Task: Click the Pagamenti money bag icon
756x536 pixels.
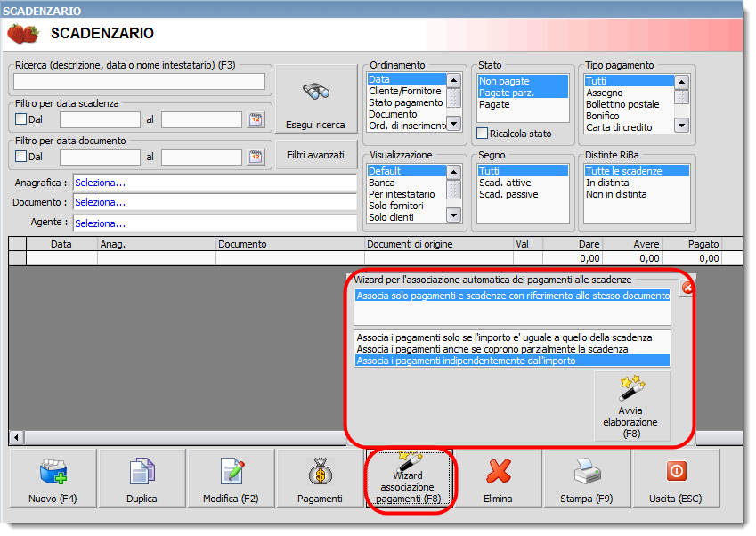Action: click(x=321, y=471)
